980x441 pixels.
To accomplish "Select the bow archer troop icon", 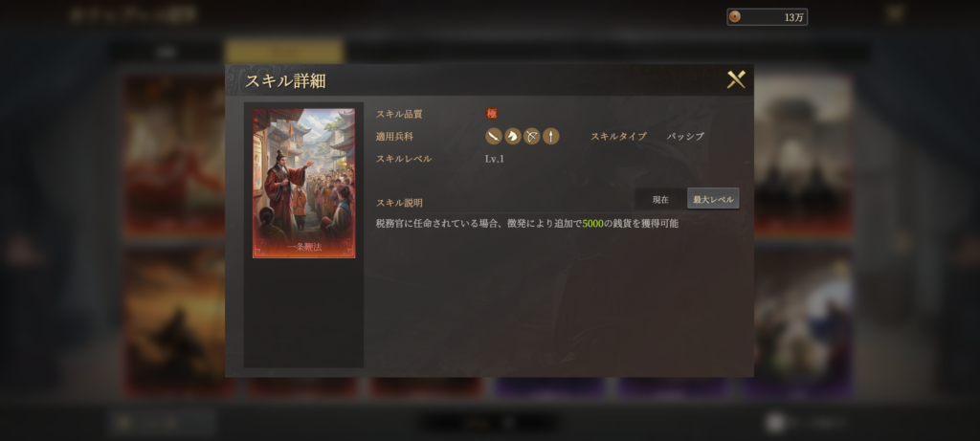I will 531,136.
